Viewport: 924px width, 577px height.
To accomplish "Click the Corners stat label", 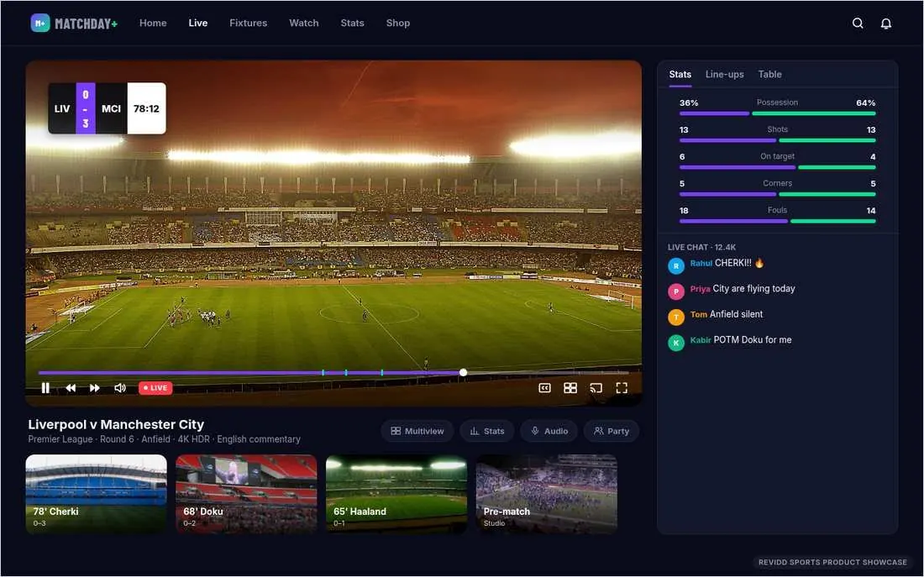I will (777, 183).
